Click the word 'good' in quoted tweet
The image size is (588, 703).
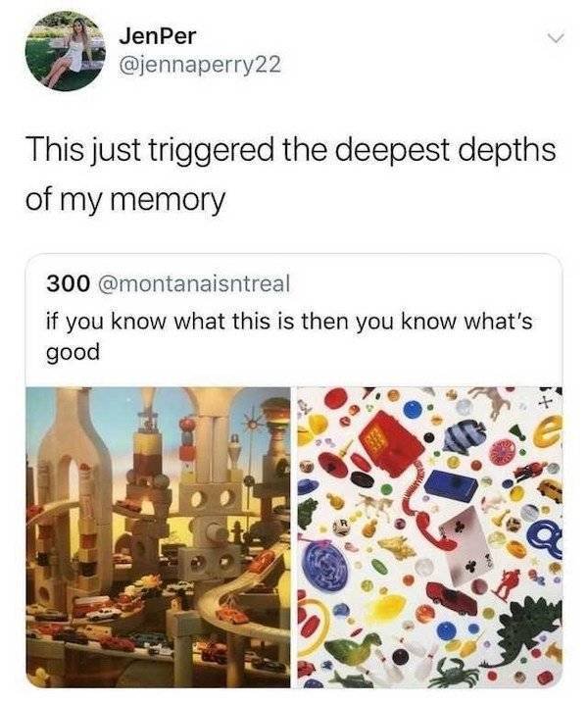click(73, 351)
